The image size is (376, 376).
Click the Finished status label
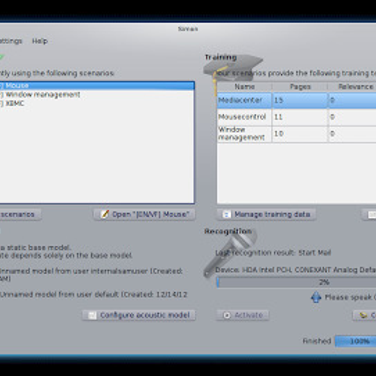click(317, 341)
